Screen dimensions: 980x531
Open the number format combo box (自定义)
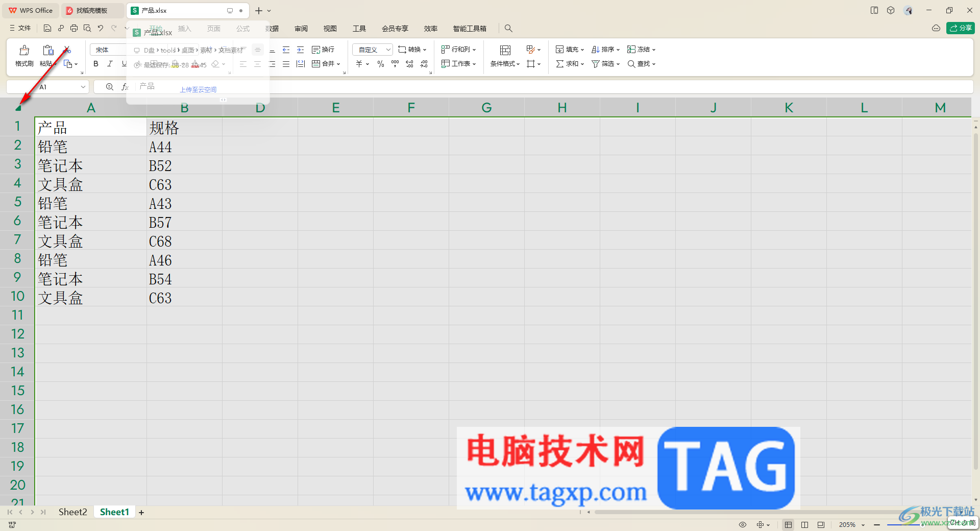point(373,50)
